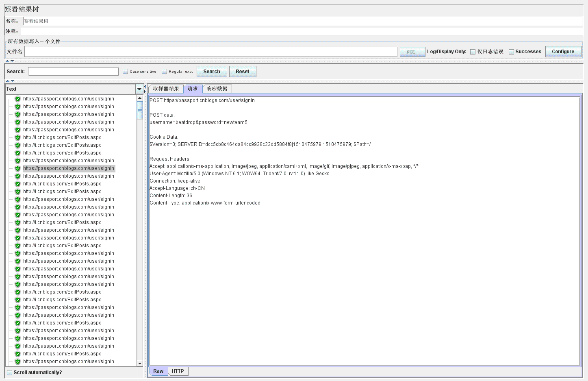This screenshot has width=588, height=381.
Task: Enable Scroll automatically? checkbox
Action: point(10,372)
